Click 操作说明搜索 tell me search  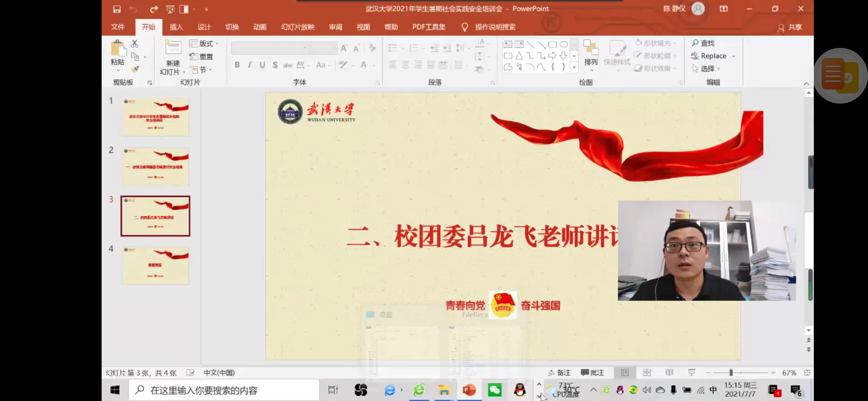495,27
